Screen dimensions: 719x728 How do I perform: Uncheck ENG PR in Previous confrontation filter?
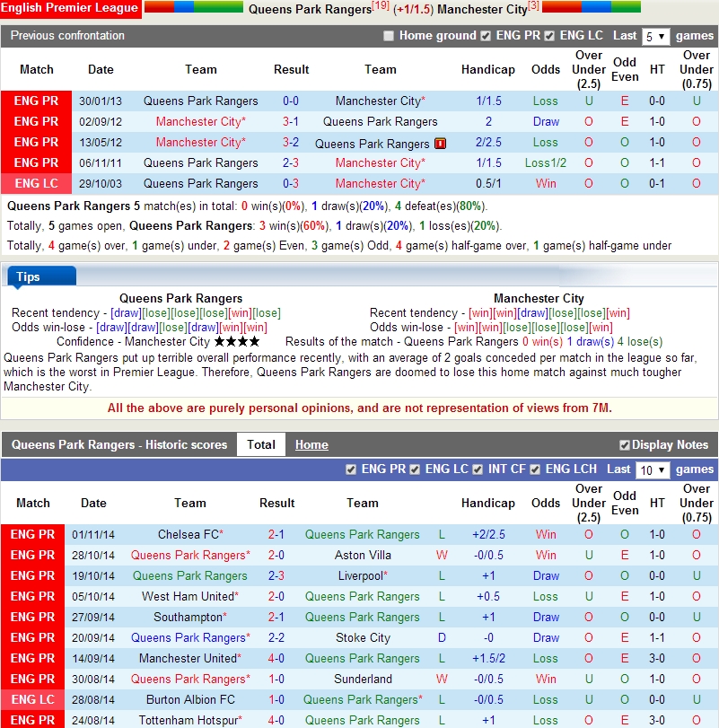point(486,36)
